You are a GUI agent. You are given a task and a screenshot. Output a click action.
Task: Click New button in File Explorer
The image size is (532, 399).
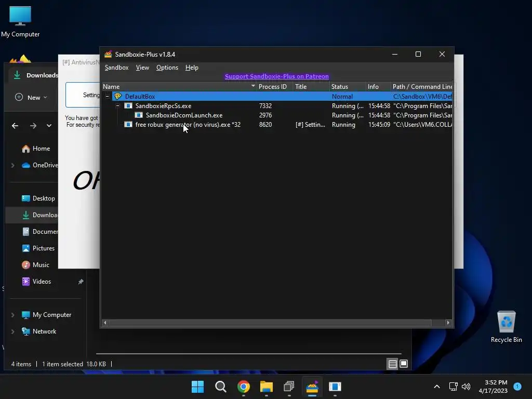point(31,97)
